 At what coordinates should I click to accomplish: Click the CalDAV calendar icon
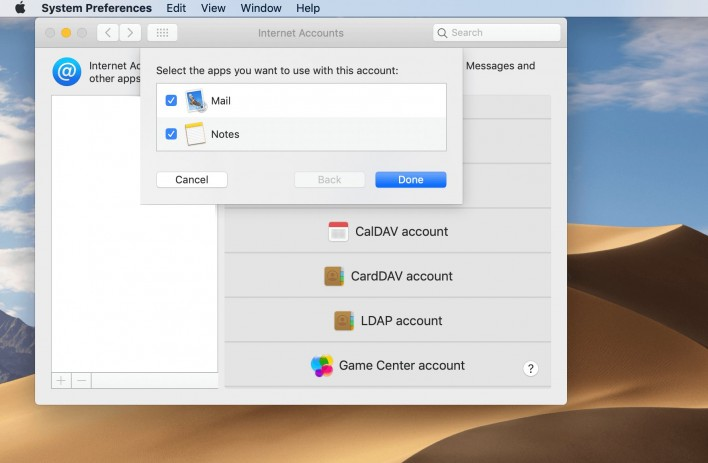338,231
